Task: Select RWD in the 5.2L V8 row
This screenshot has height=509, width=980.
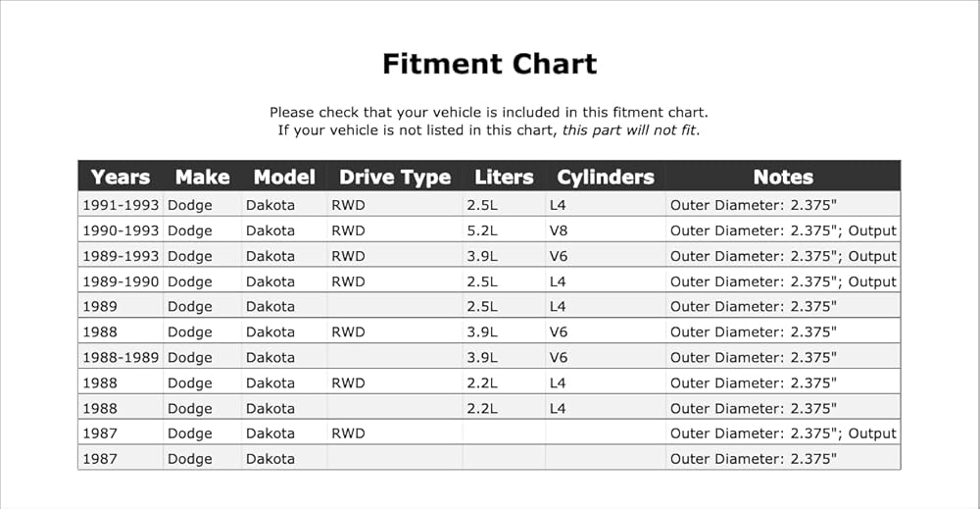Action: (348, 230)
